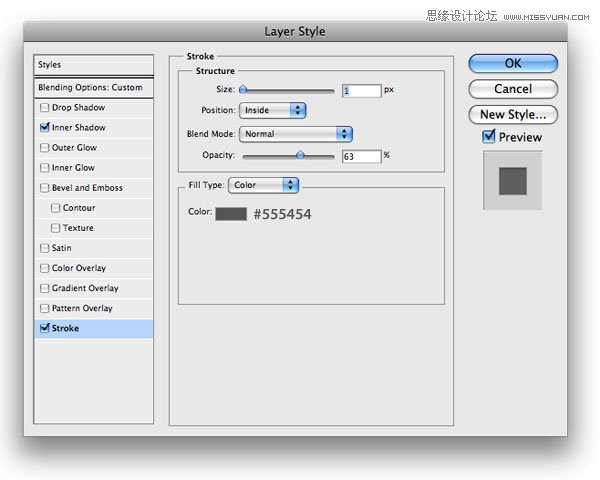The image size is (600, 480).
Task: Enable the Pattern Overlay checkbox
Action: pos(44,308)
